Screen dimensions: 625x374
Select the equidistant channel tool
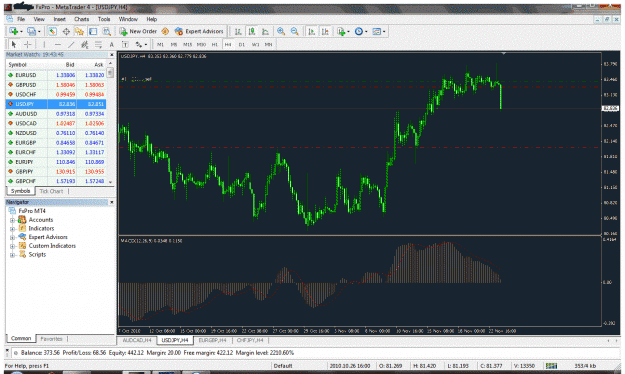click(85, 44)
